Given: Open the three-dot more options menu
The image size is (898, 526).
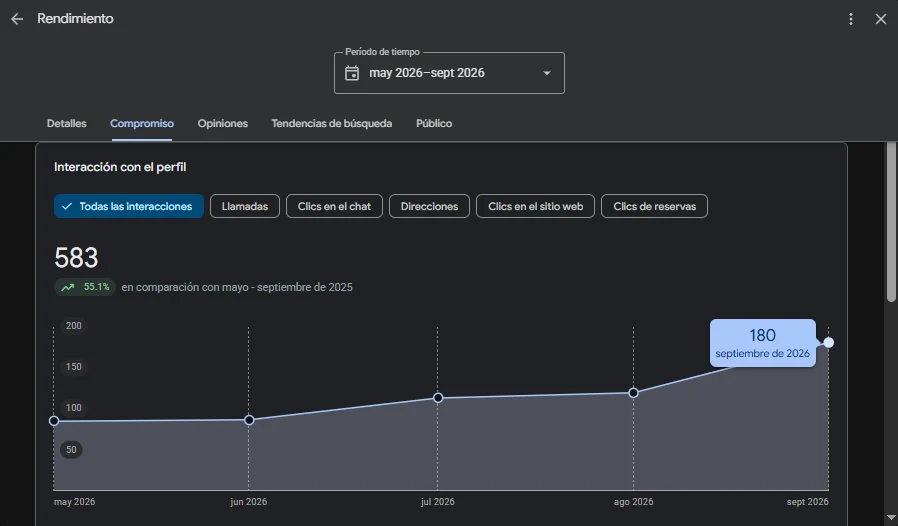Looking at the screenshot, I should click(851, 19).
